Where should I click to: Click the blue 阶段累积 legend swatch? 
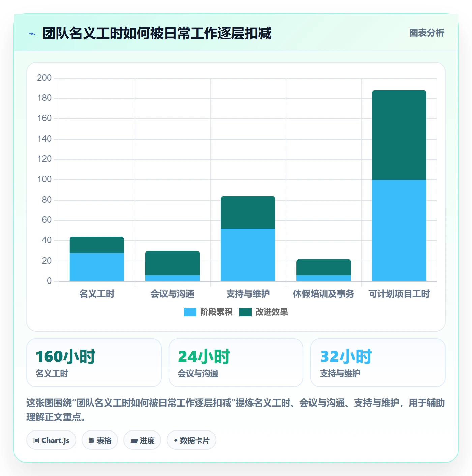[190, 312]
